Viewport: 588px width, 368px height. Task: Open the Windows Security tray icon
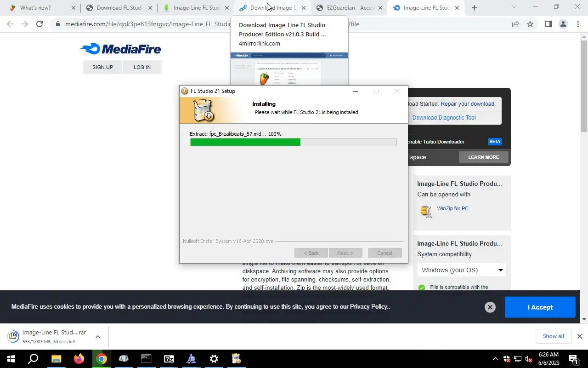[507, 359]
